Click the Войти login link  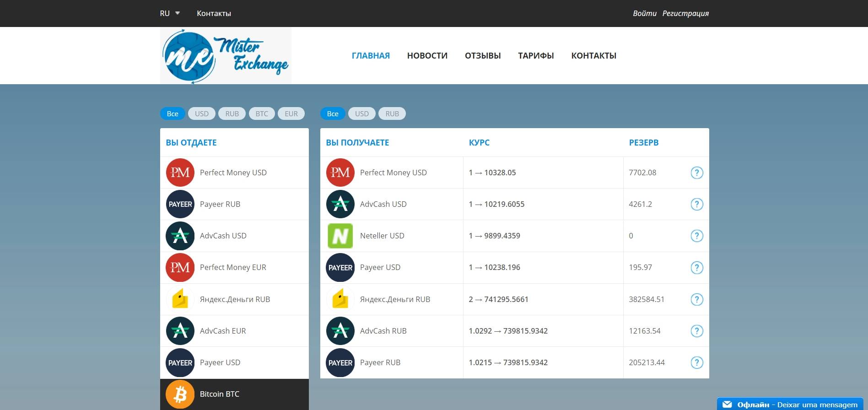pos(645,13)
